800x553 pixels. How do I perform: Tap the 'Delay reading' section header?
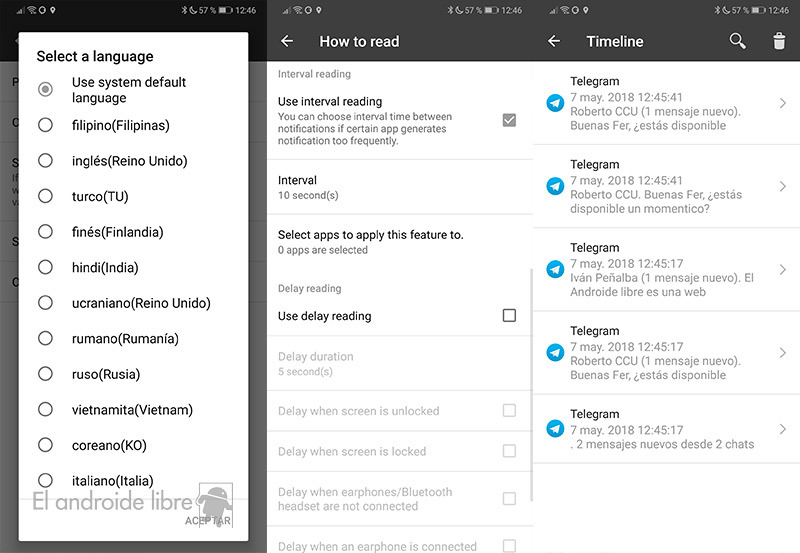[310, 288]
